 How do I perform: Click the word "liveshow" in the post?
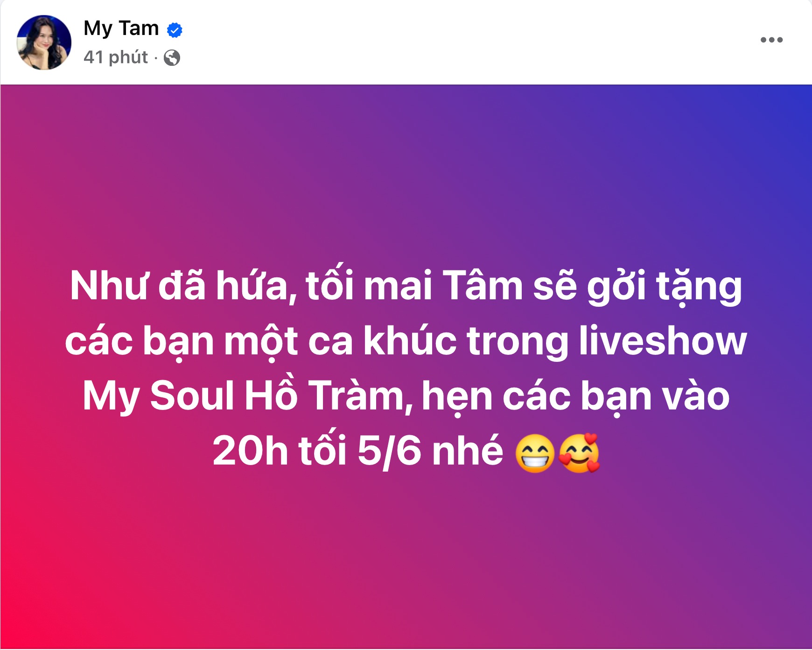pos(663,341)
